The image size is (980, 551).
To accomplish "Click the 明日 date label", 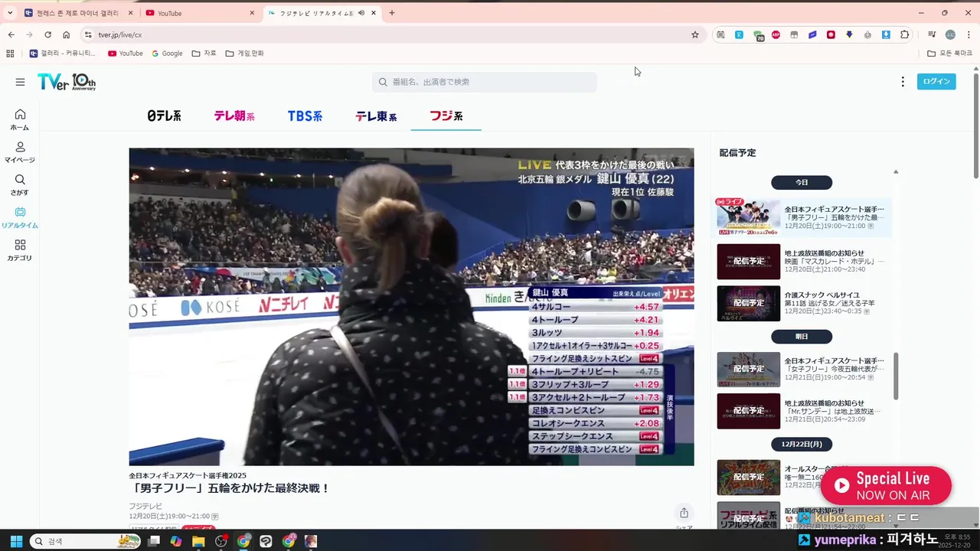I will click(802, 337).
